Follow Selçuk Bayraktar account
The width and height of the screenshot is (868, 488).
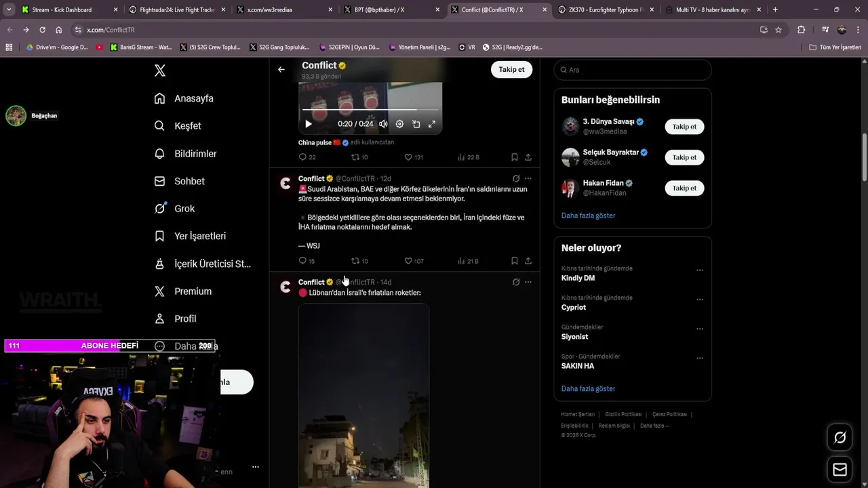(x=684, y=157)
